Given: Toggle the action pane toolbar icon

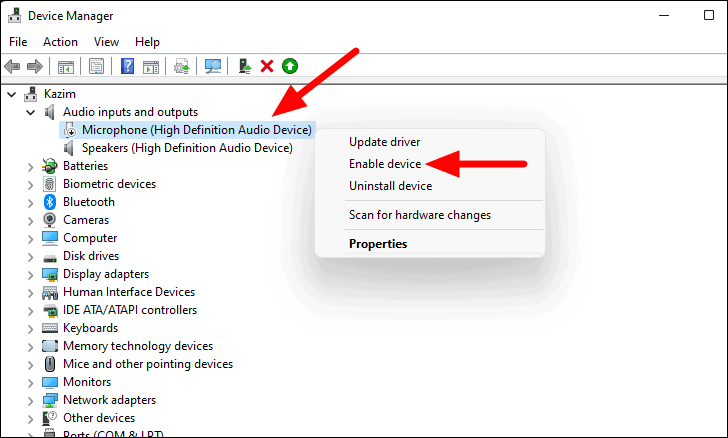Looking at the screenshot, I should 150,66.
